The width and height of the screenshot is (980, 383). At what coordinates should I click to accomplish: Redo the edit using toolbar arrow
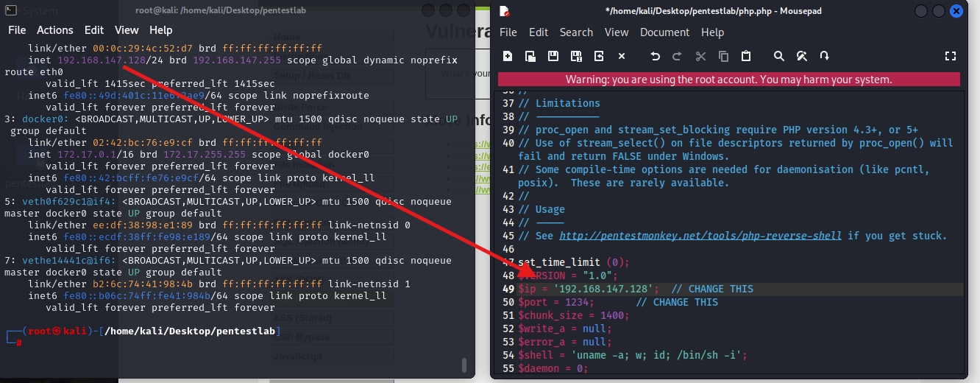[x=678, y=56]
